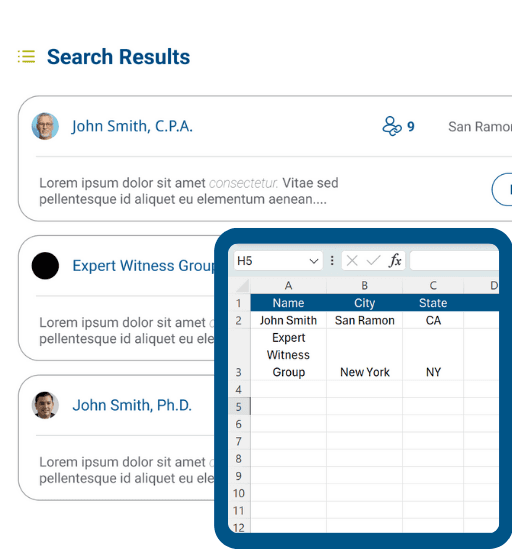Click cell containing NY
Image resolution: width=512 pixels, height=549 pixels.
433,355
